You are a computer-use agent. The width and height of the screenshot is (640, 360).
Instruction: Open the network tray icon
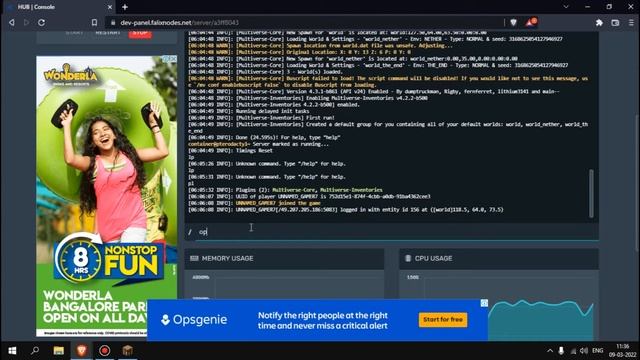coord(573,351)
